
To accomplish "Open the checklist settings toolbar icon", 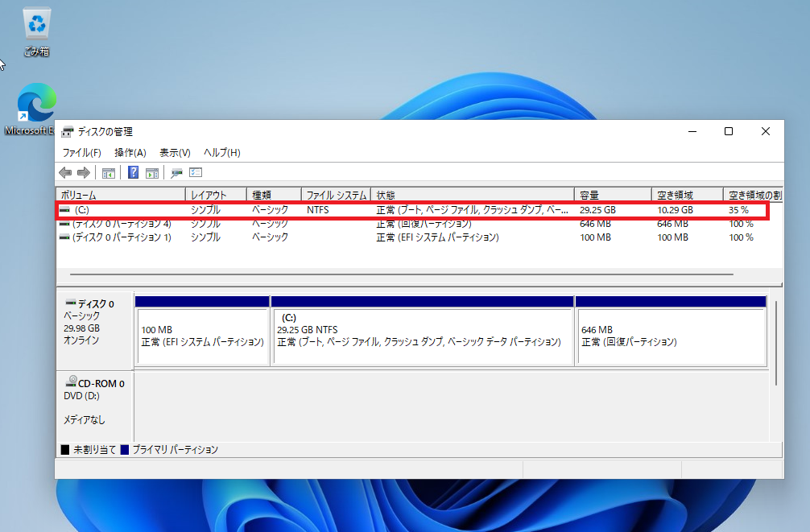I will (x=196, y=172).
